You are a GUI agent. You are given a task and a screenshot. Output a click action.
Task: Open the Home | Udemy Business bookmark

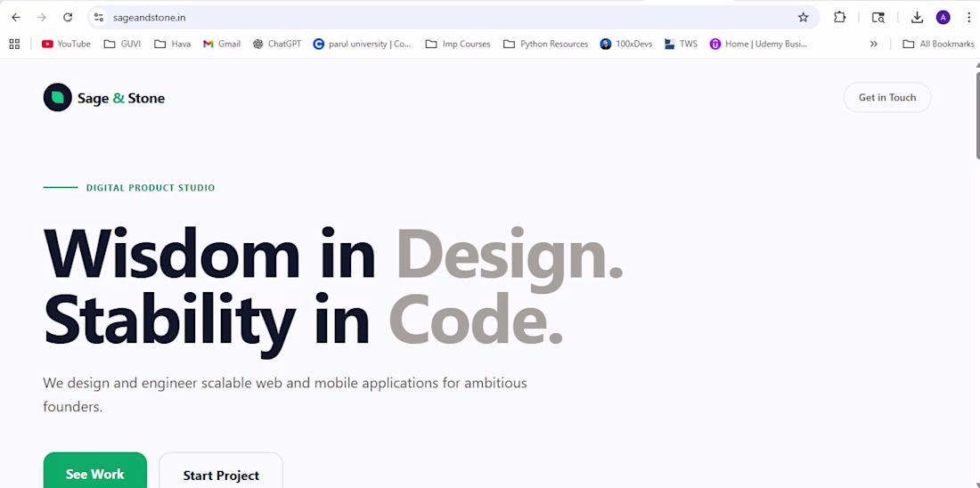click(x=758, y=44)
